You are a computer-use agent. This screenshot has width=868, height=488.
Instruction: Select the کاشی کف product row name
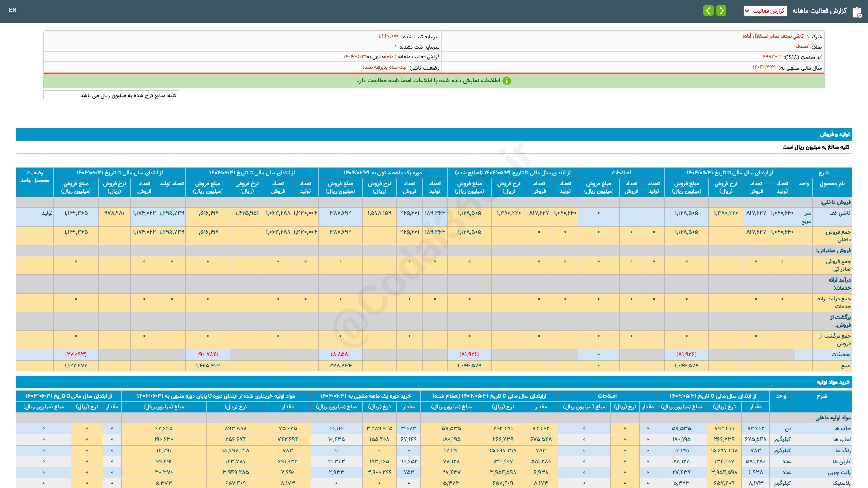click(x=840, y=213)
